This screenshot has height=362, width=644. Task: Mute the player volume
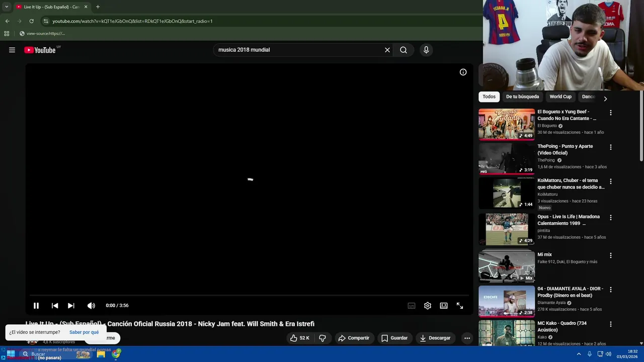pyautogui.click(x=91, y=306)
